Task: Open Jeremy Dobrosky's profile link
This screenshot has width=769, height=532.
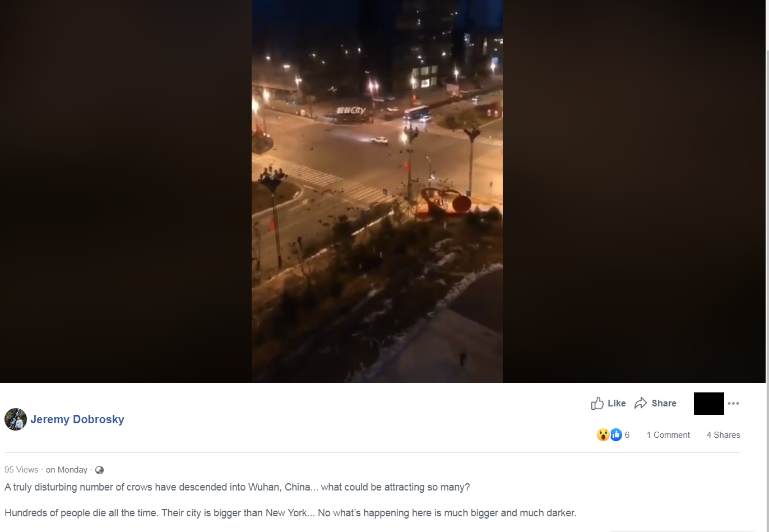Action: (x=77, y=419)
